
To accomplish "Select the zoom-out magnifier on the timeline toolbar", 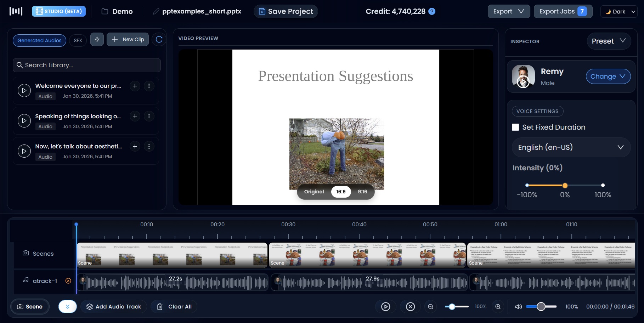I will click(x=430, y=307).
